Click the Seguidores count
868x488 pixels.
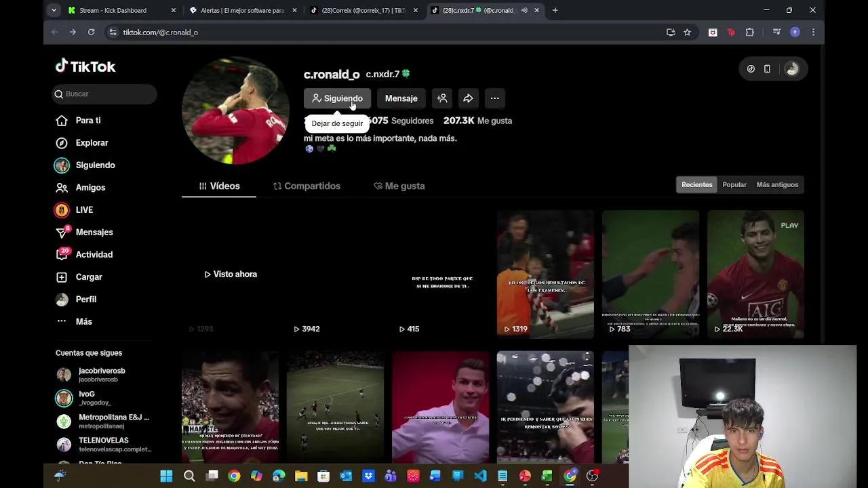[x=401, y=121]
